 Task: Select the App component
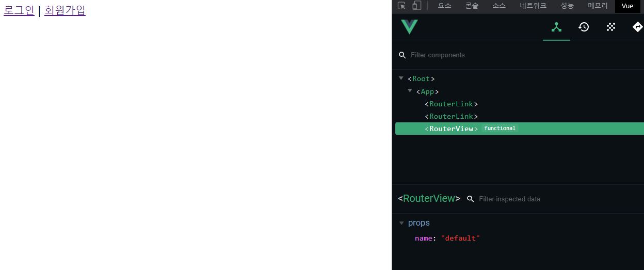click(427, 91)
